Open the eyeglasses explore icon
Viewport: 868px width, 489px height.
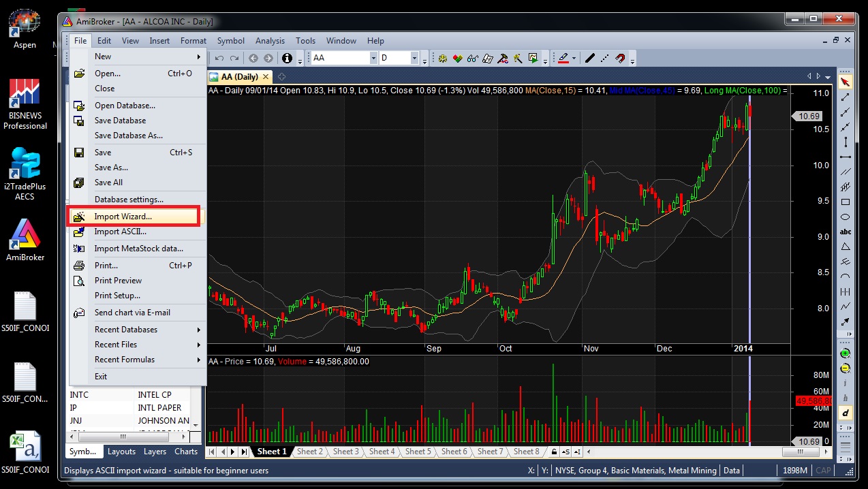[473, 59]
